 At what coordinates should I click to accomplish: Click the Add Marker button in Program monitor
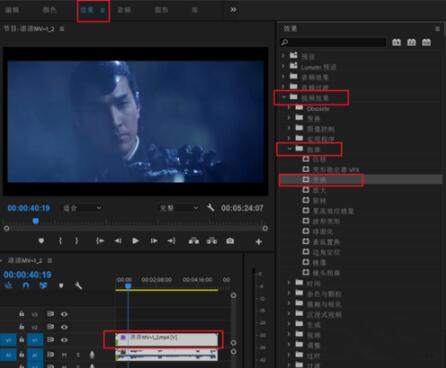(x=41, y=241)
